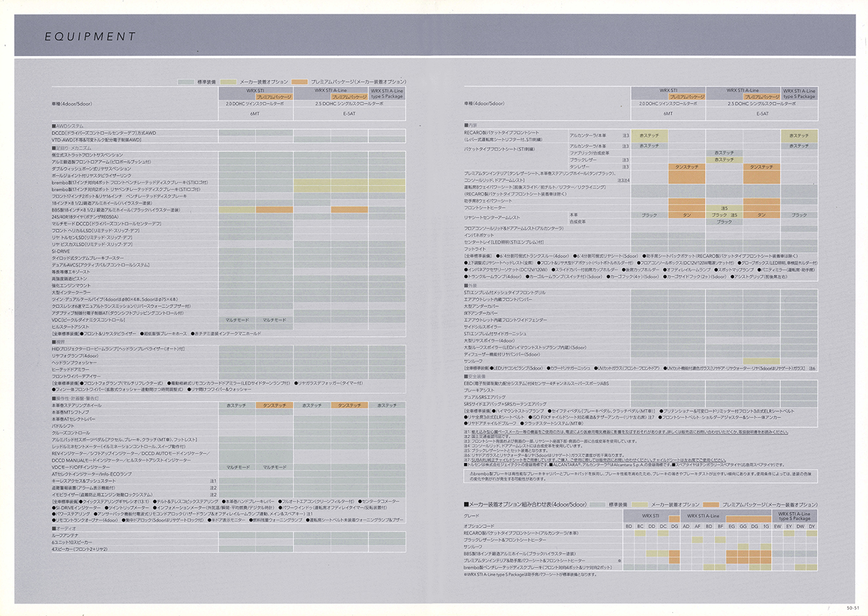Select the 'デュアルAVCS[アクティブバルブコントロールシステム]' row
The height and width of the screenshot is (616, 868).
pos(228,265)
